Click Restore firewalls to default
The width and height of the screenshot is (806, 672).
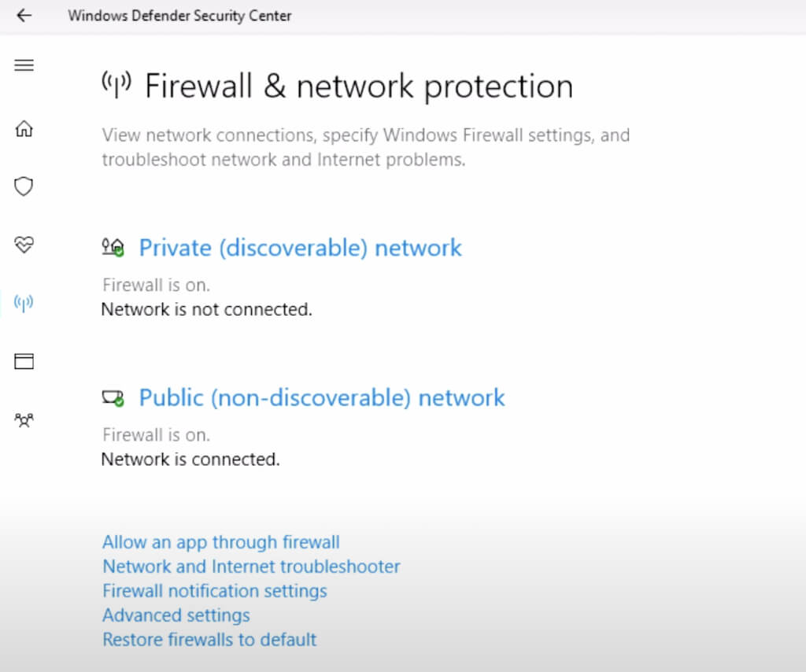click(x=209, y=640)
